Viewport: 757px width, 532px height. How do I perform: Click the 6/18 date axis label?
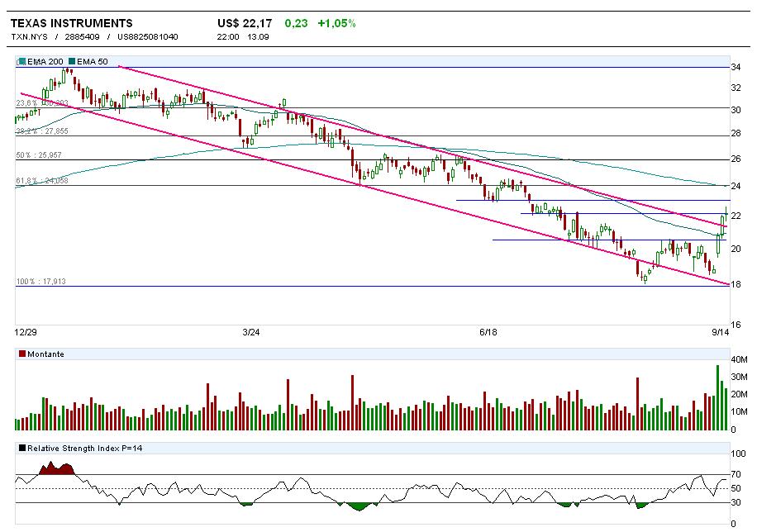coord(488,332)
